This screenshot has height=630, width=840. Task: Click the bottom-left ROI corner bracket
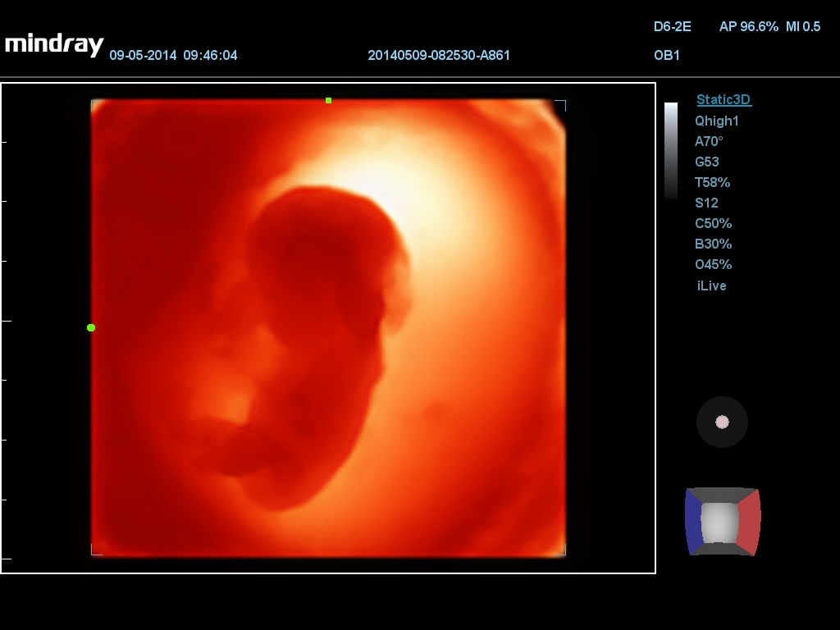tap(95, 550)
